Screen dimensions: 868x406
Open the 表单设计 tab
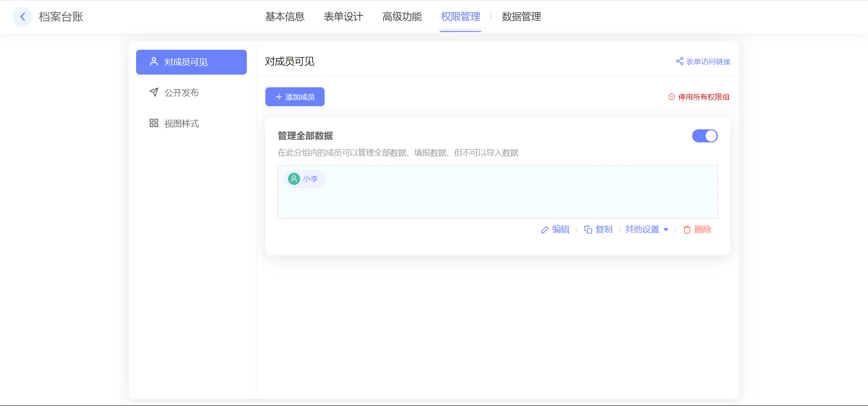(343, 17)
